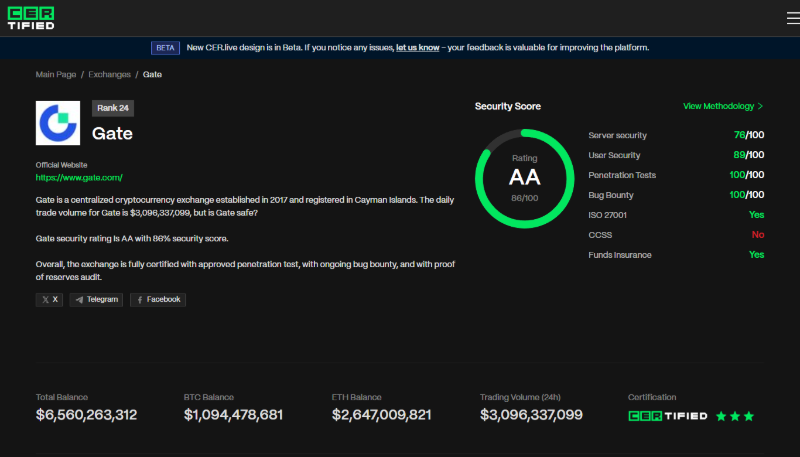Click the Official Website label

[x=61, y=165]
